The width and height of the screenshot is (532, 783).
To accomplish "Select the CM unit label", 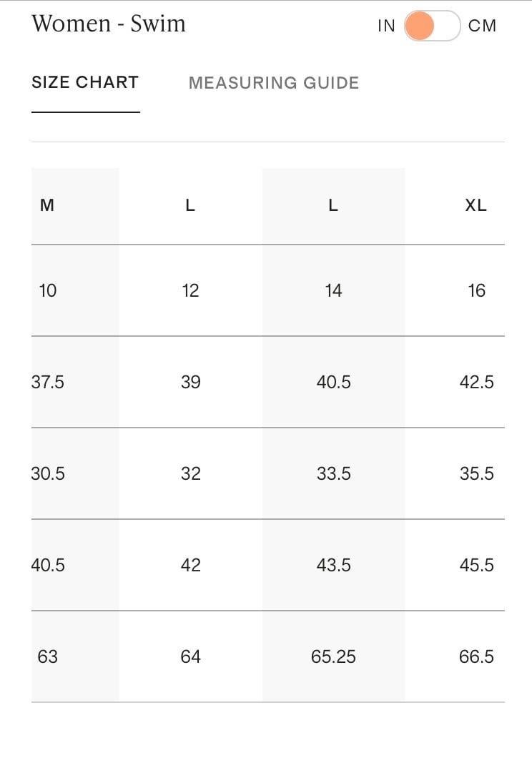I will [x=482, y=26].
